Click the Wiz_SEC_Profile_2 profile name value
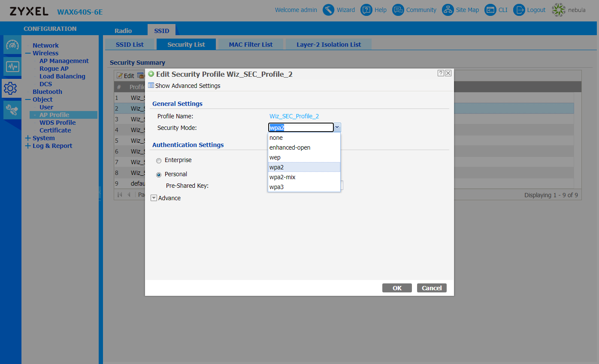The width and height of the screenshot is (599, 364). [294, 116]
